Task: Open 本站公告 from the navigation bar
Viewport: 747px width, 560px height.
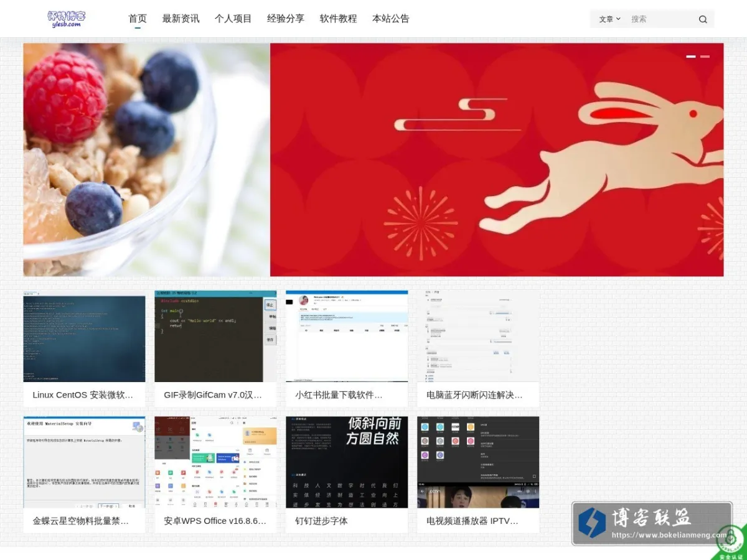Action: (391, 19)
